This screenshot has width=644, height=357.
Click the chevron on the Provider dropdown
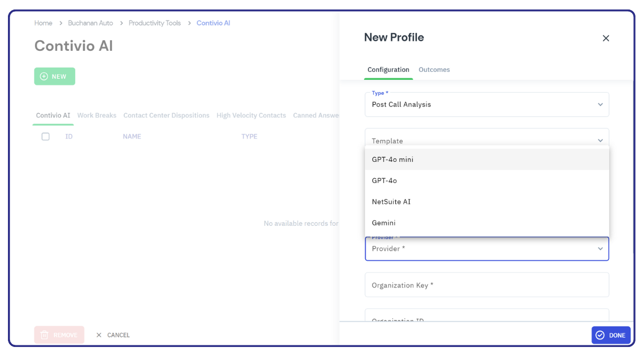point(600,249)
